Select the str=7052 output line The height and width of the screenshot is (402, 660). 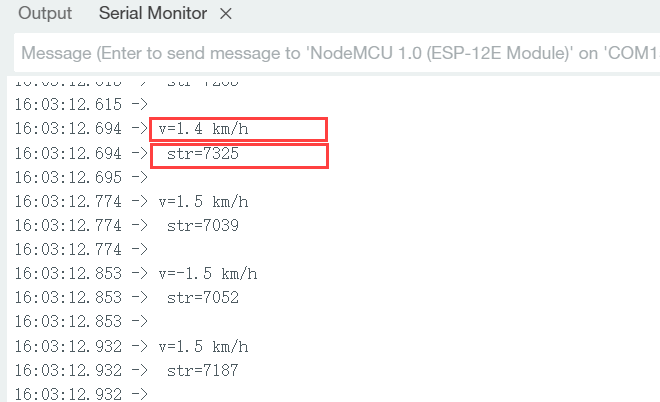click(x=203, y=297)
